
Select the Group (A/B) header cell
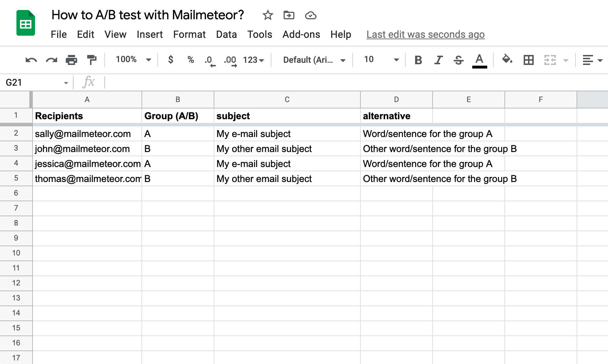point(178,116)
